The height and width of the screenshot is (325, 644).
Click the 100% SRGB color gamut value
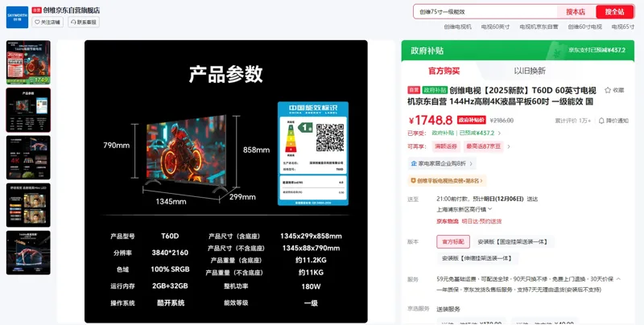click(170, 269)
